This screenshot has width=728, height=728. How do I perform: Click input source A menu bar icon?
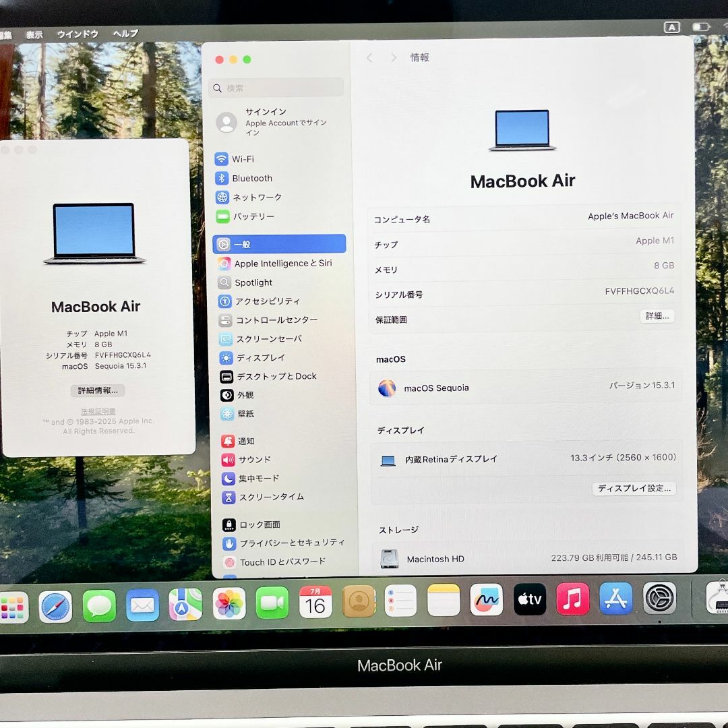672,28
